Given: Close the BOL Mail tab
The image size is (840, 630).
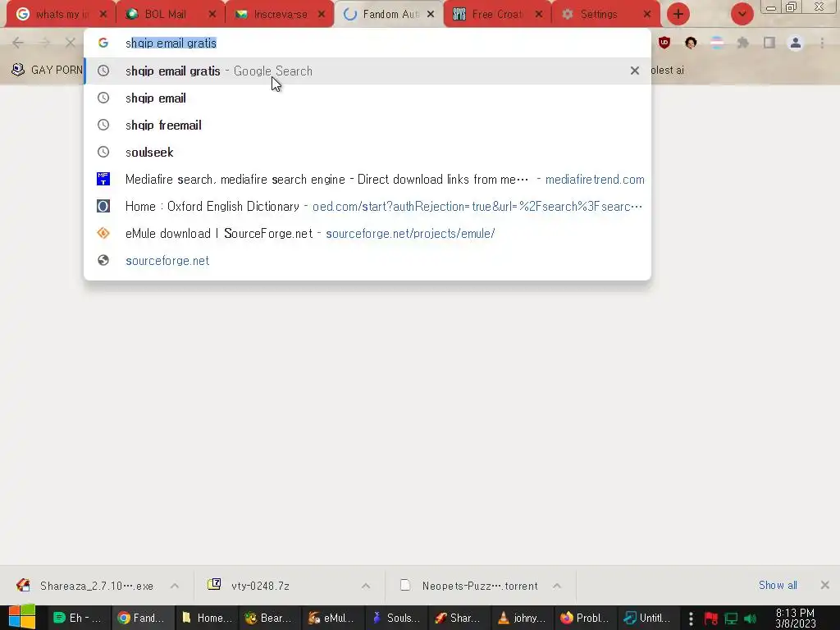Looking at the screenshot, I should 212,15.
